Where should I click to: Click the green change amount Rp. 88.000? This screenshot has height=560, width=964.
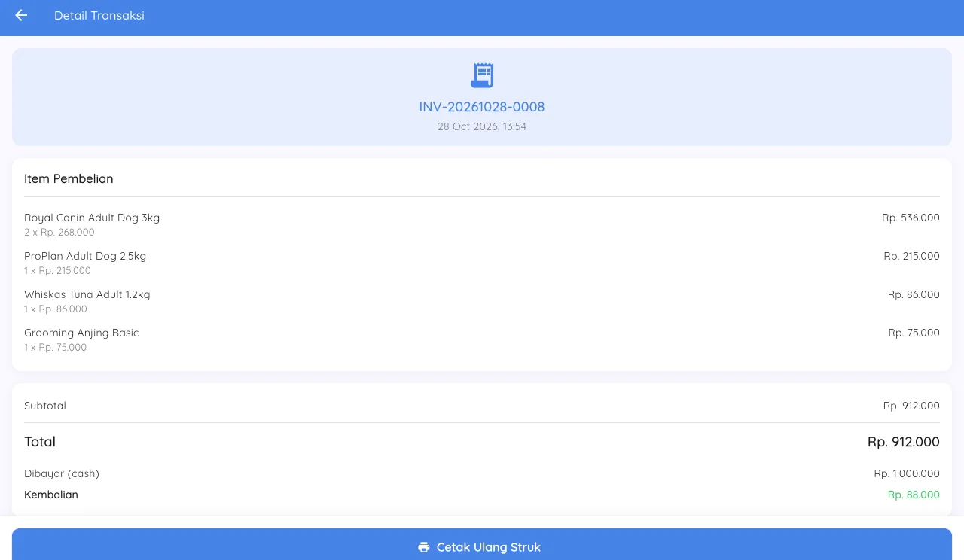coord(914,495)
